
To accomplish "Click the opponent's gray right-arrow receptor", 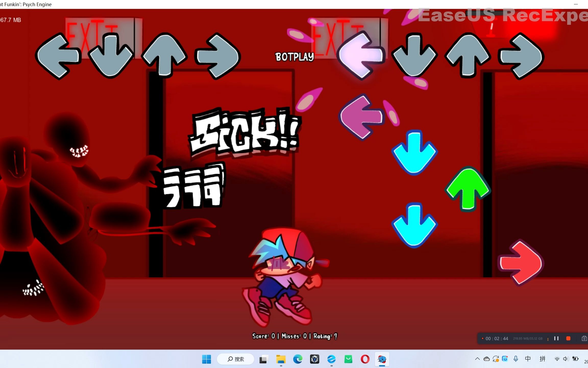I will [x=217, y=56].
